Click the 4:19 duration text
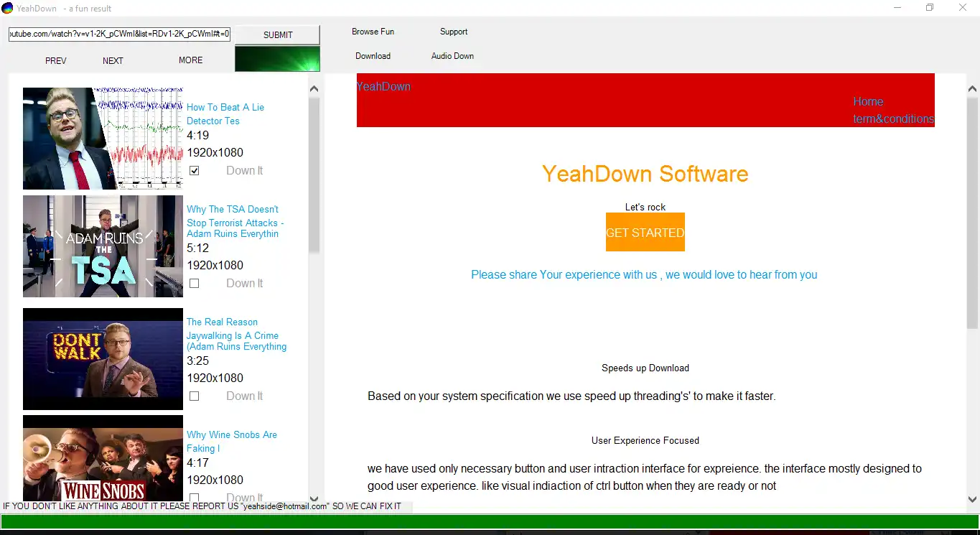980x535 pixels. coord(198,136)
